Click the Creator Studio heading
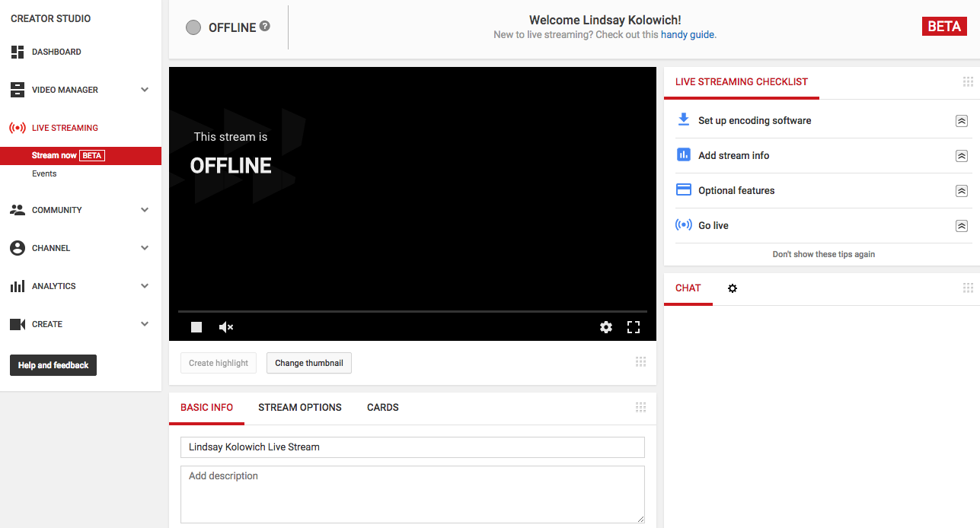Viewport: 980px width, 528px height. [x=51, y=18]
